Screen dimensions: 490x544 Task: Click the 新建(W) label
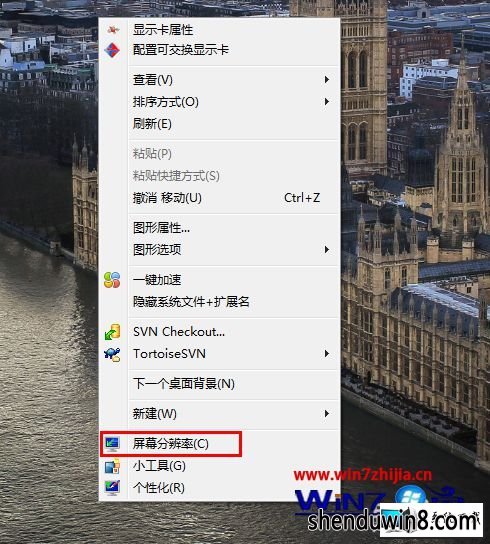click(x=155, y=414)
